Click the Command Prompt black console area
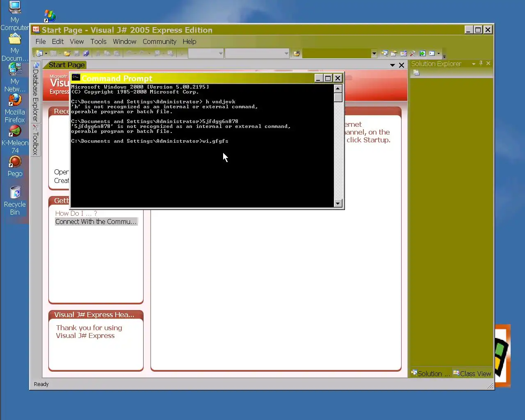 202,146
